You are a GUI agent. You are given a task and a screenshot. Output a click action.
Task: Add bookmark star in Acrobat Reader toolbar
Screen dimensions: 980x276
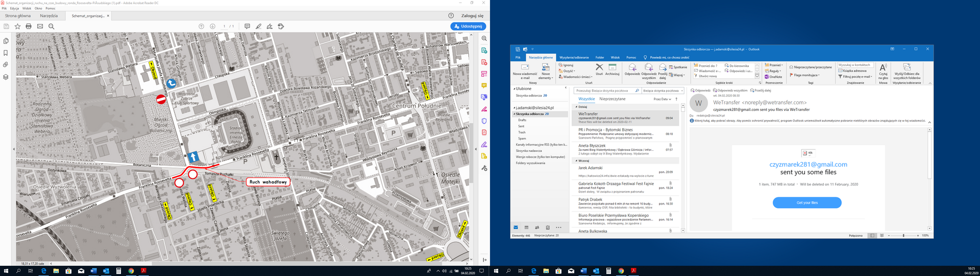click(17, 26)
